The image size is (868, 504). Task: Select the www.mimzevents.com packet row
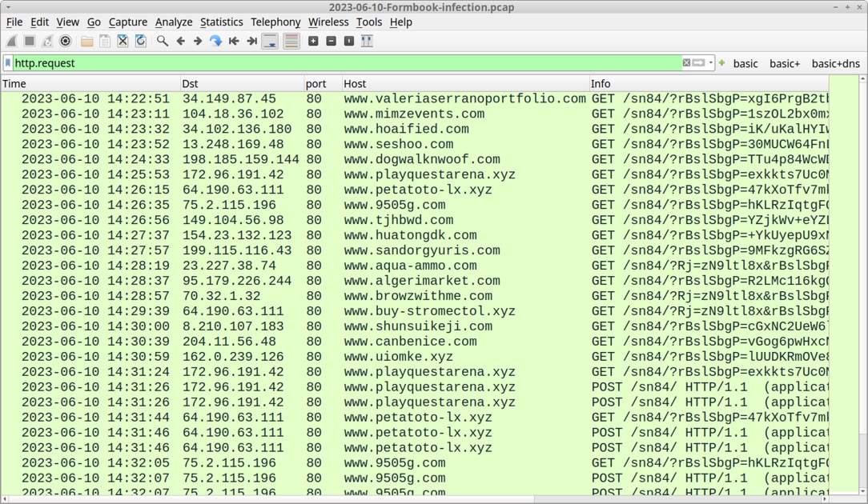pos(415,114)
